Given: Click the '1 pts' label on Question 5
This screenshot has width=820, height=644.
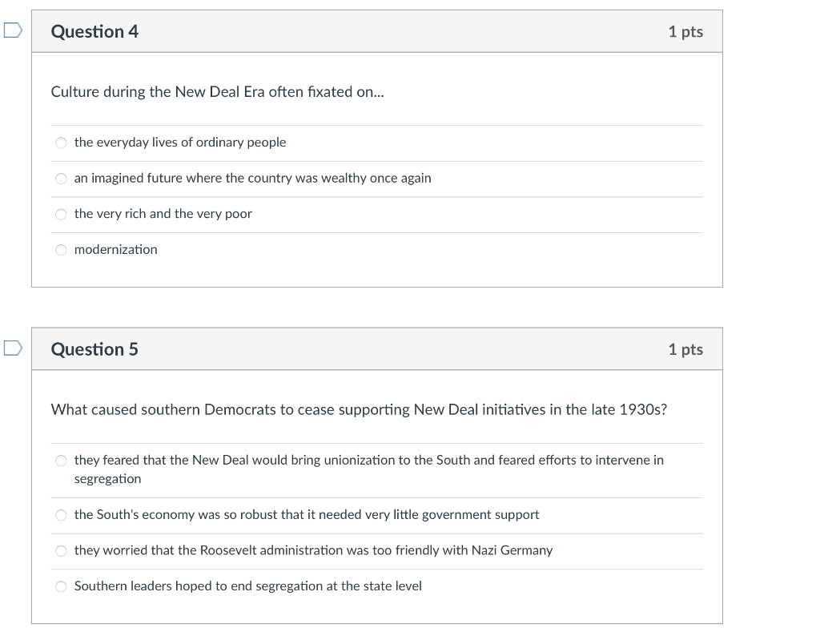Looking at the screenshot, I should (685, 349).
